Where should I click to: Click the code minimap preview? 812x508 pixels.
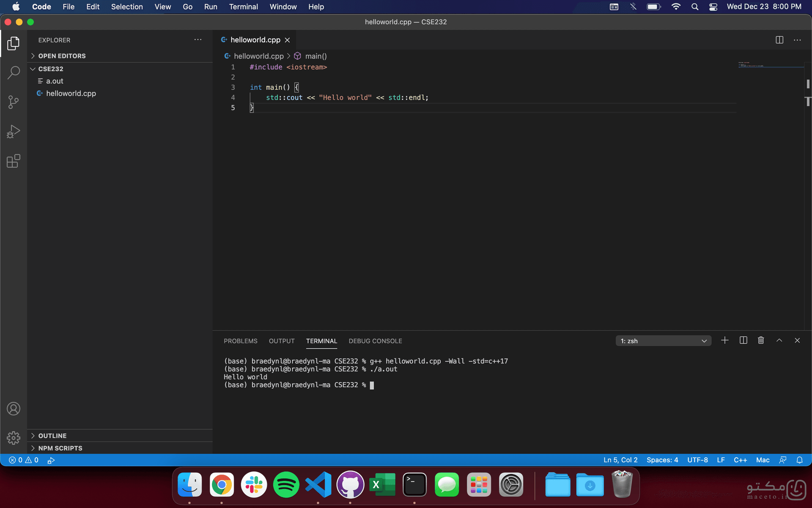(771, 65)
